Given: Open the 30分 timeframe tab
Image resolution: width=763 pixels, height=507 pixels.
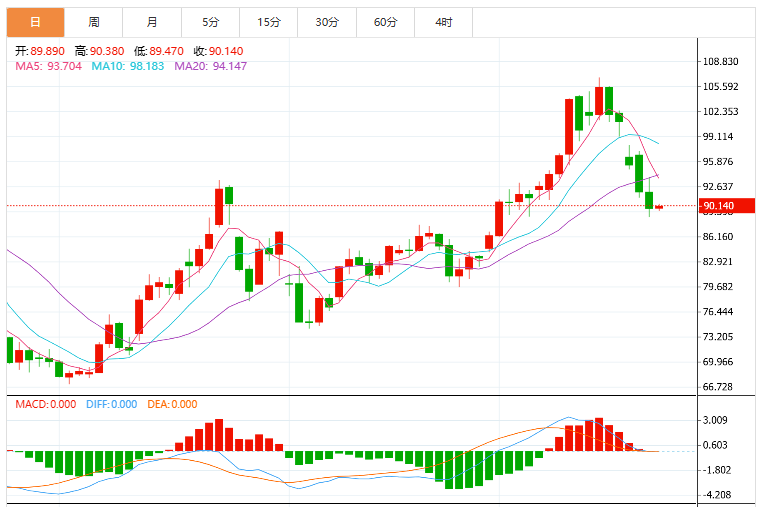Looking at the screenshot, I should (x=327, y=22).
